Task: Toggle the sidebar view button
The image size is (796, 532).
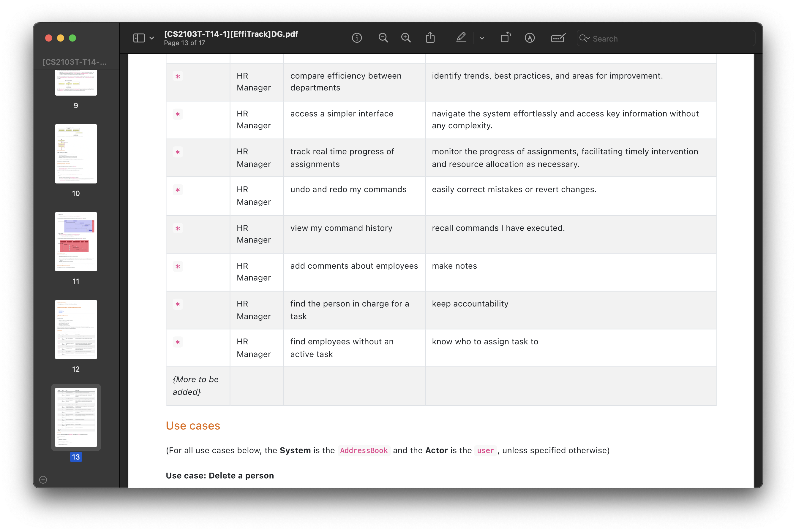Action: click(x=139, y=38)
